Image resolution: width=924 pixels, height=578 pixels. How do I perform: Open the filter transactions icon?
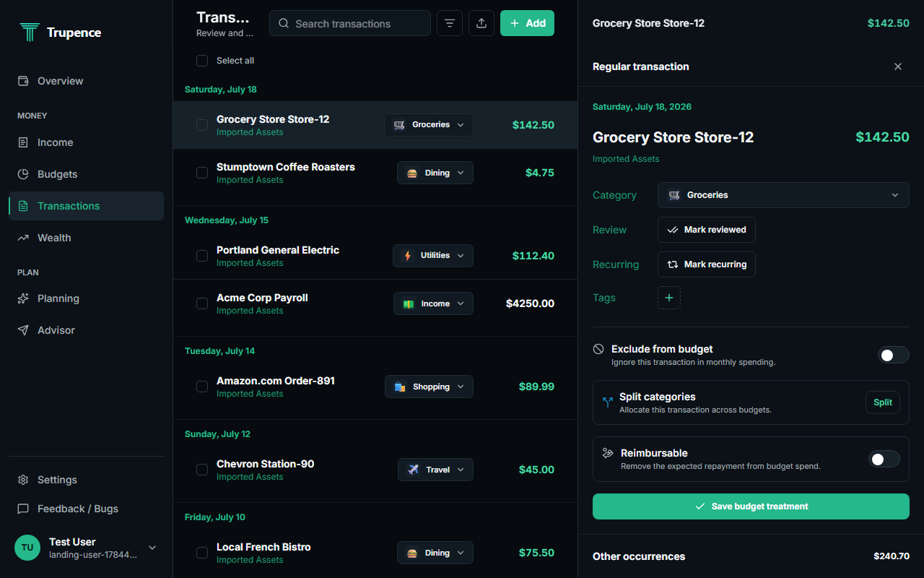click(x=450, y=23)
